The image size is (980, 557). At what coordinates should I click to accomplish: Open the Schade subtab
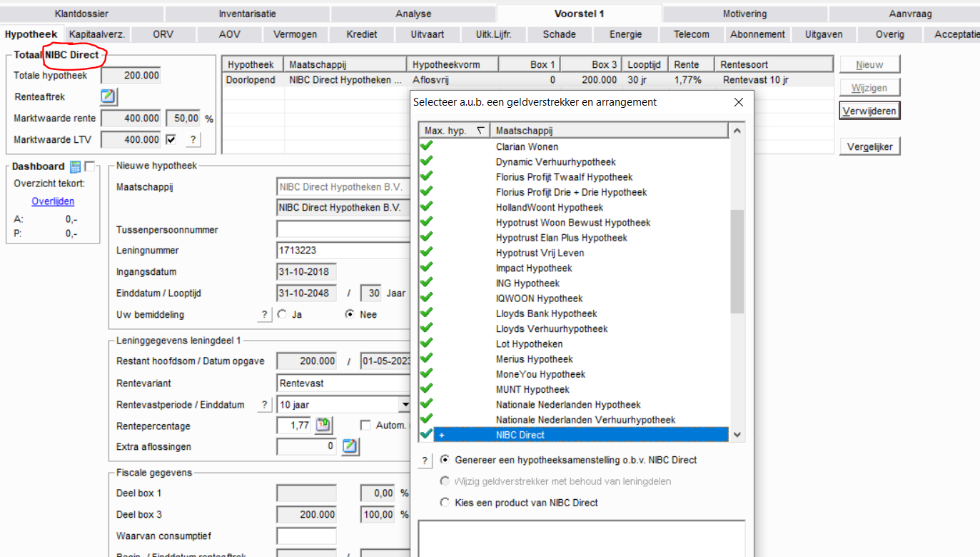pyautogui.click(x=559, y=34)
